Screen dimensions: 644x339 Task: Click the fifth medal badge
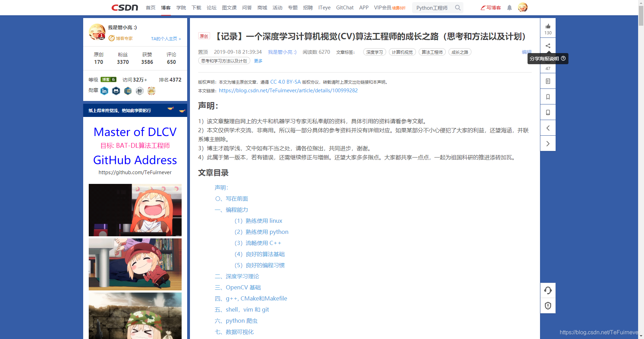tap(151, 91)
